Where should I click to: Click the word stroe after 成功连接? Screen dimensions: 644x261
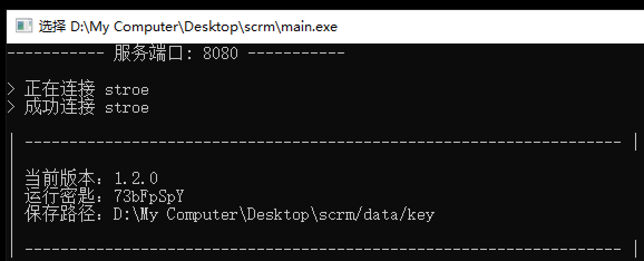tap(127, 108)
